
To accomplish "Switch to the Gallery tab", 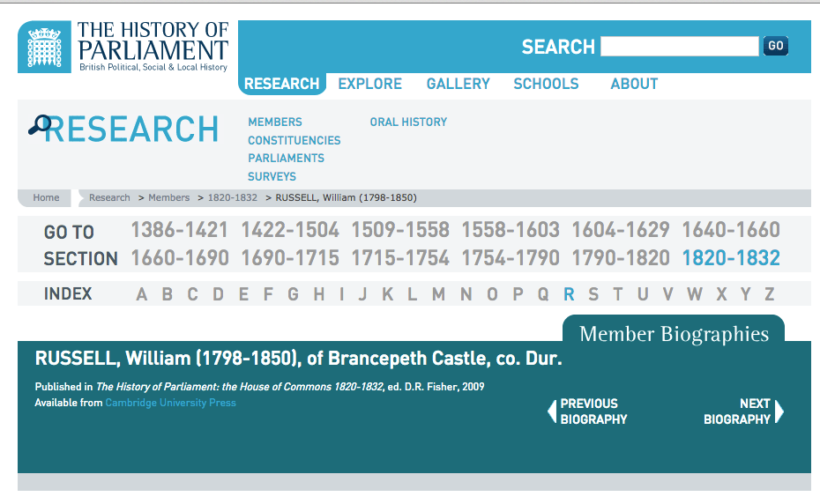I will (x=458, y=84).
